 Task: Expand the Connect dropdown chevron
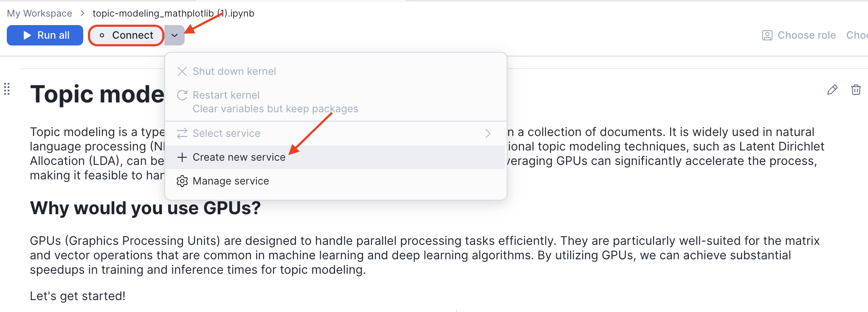click(175, 35)
